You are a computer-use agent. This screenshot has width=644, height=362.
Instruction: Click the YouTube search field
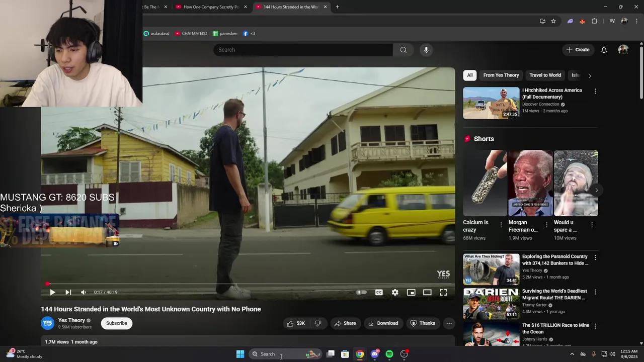(303, 50)
